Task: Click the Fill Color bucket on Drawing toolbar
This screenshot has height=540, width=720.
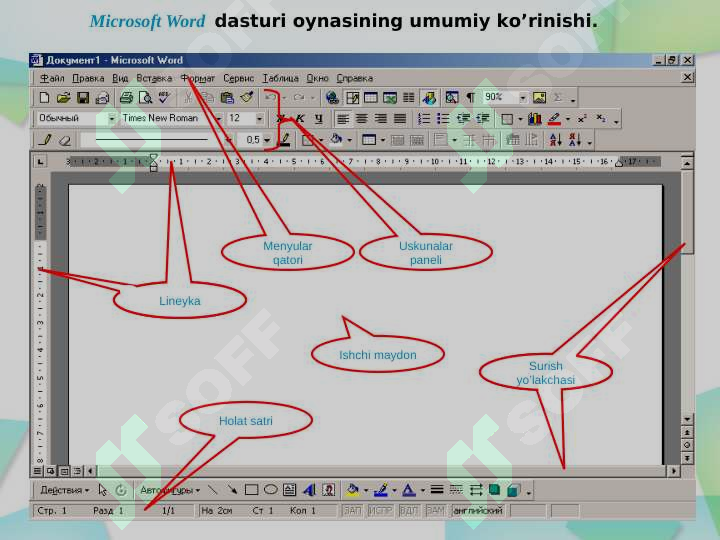Action: click(x=353, y=490)
